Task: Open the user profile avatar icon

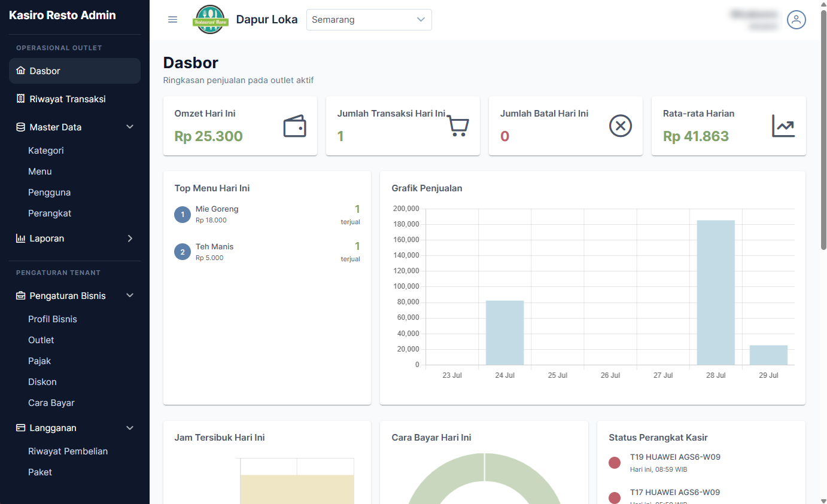Action: coord(796,20)
